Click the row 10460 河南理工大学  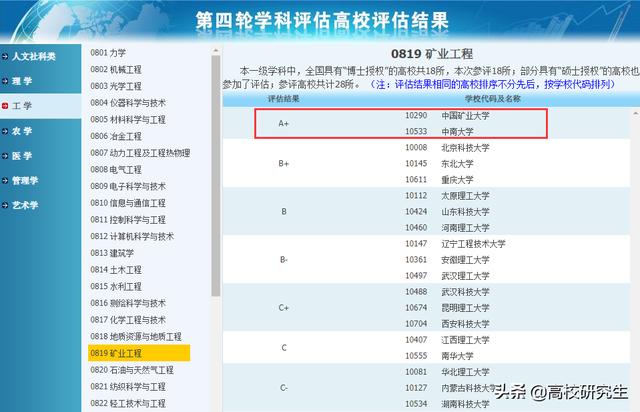pos(447,227)
